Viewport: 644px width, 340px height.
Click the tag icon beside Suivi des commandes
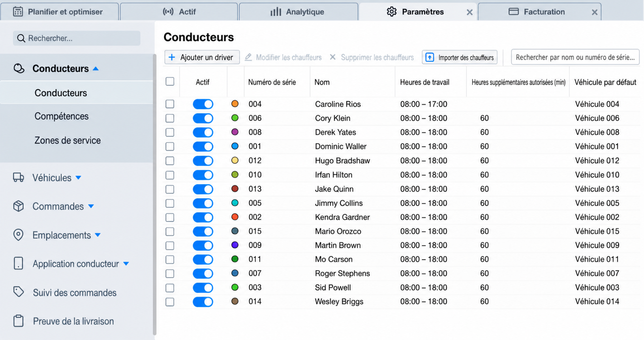click(x=19, y=292)
